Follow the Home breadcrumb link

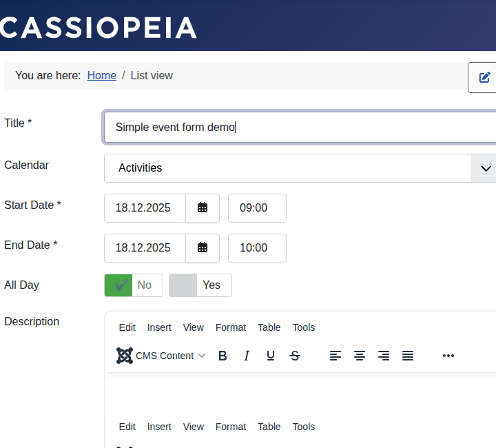101,75
